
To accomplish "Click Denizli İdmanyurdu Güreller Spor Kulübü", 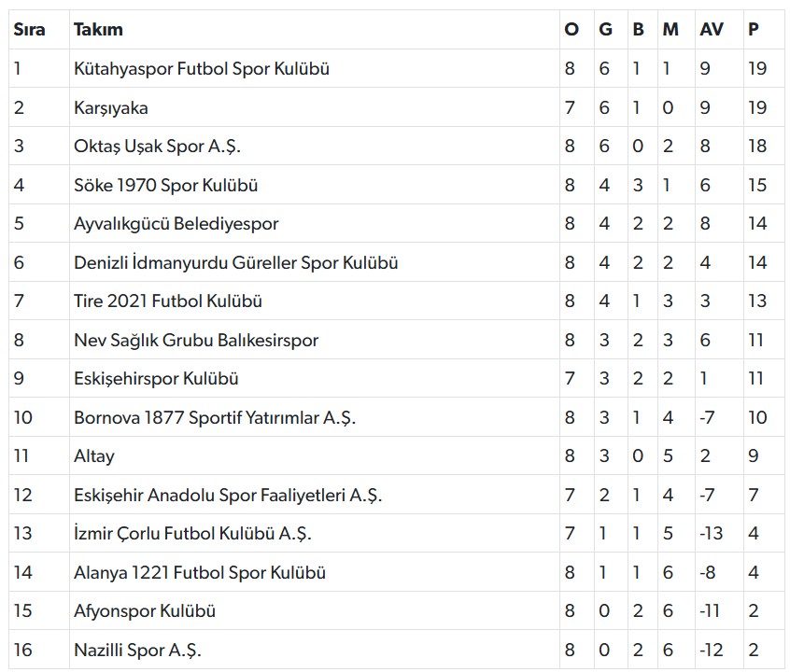I will (236, 263).
